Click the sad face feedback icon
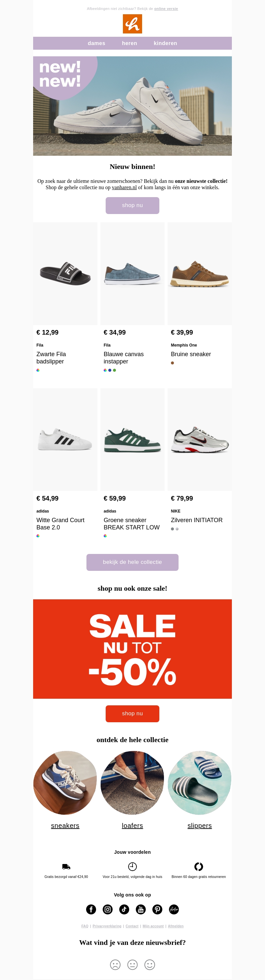The height and width of the screenshot is (980, 265). pos(115,964)
